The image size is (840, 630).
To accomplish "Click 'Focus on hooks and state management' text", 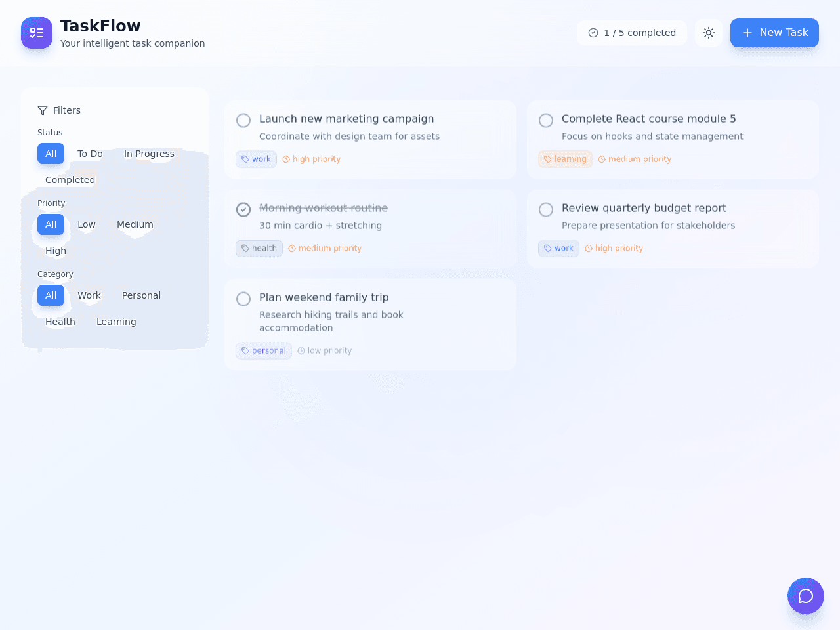I will click(x=652, y=136).
